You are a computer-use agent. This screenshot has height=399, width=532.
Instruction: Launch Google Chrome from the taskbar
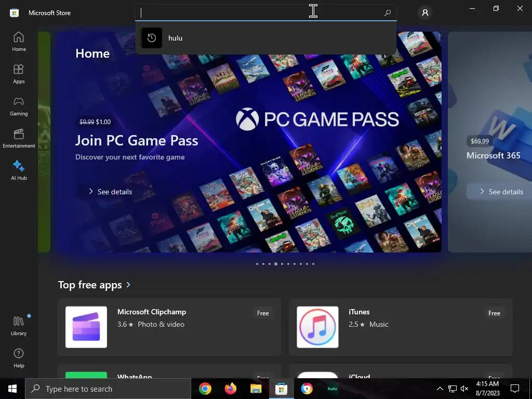click(x=205, y=389)
